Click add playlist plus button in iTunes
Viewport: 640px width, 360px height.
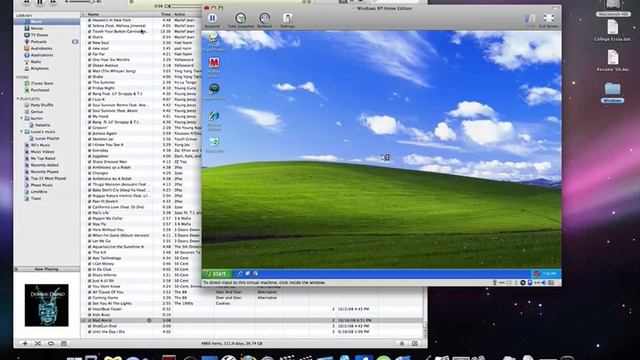(x=25, y=343)
